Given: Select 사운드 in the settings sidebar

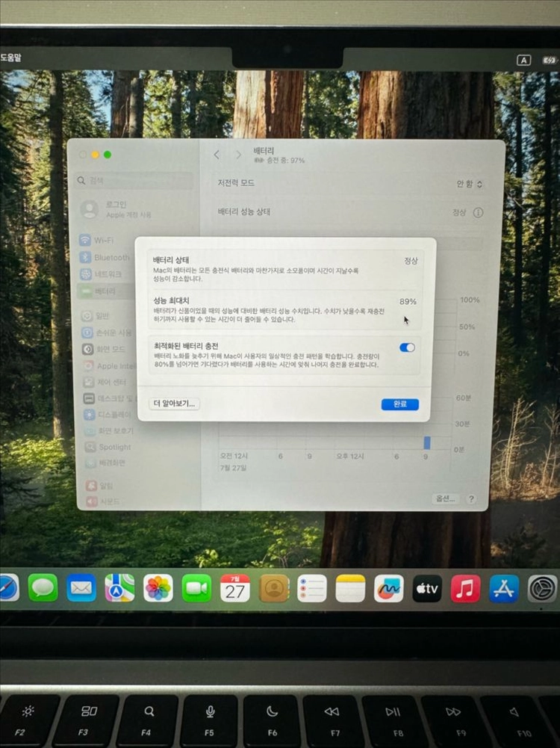Looking at the screenshot, I should [x=103, y=501].
